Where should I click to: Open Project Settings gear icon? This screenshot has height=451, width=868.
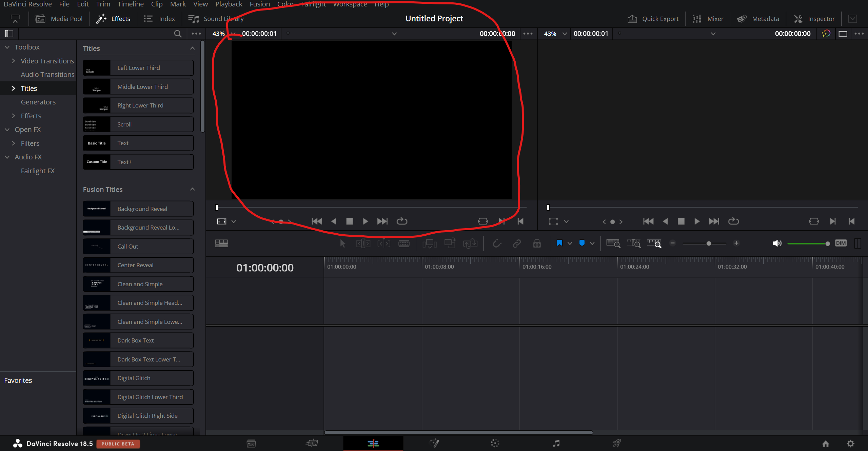[850, 444]
